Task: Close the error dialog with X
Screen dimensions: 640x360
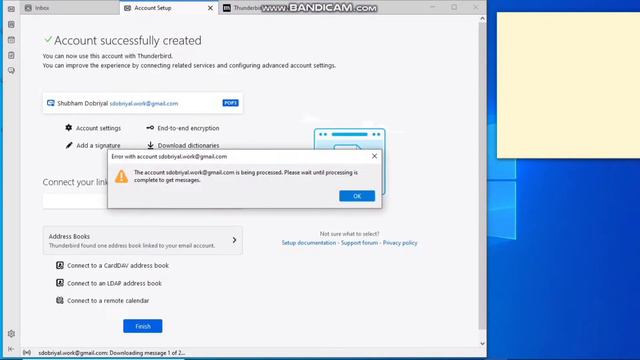Action: tap(374, 156)
